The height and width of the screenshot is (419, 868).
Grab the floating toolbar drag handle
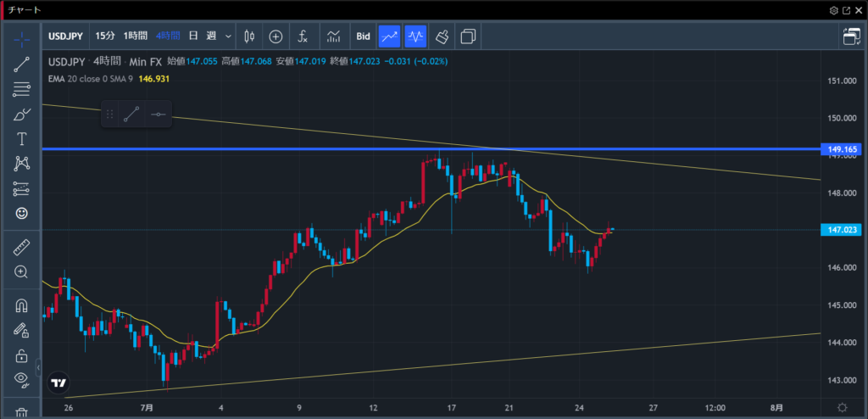pos(109,115)
